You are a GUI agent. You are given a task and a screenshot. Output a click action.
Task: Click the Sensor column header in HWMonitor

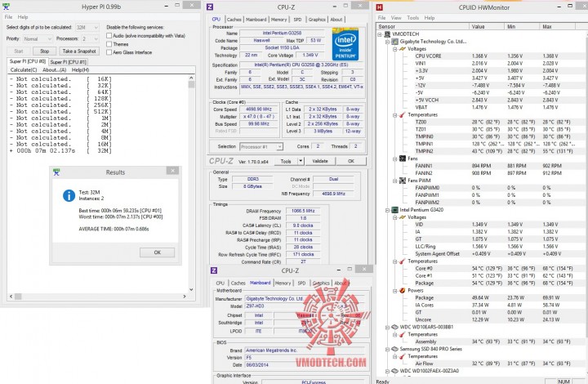423,27
